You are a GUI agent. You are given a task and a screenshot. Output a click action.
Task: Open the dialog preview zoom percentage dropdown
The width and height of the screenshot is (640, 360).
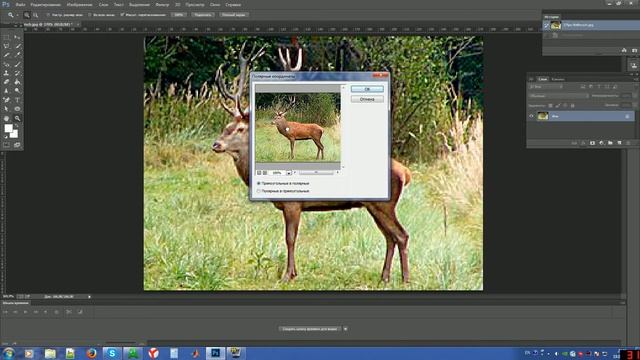point(289,173)
